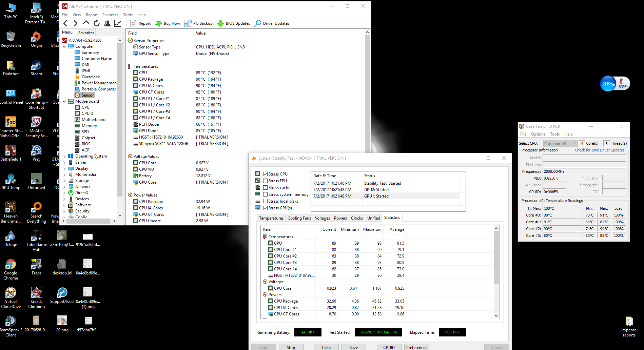Switch to the Cooling Fans tab
644x350 pixels.
299,218
